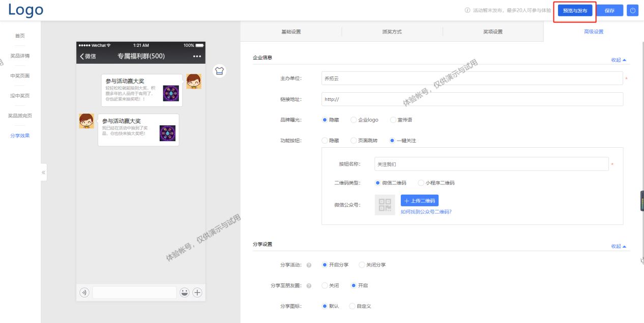
Task: Click the plus icon in the chat input bar
Action: coord(197,292)
